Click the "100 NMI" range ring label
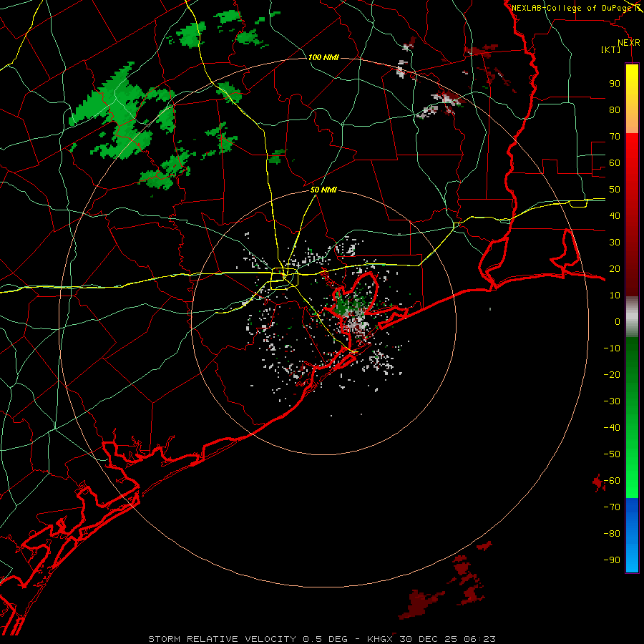 pos(323,57)
